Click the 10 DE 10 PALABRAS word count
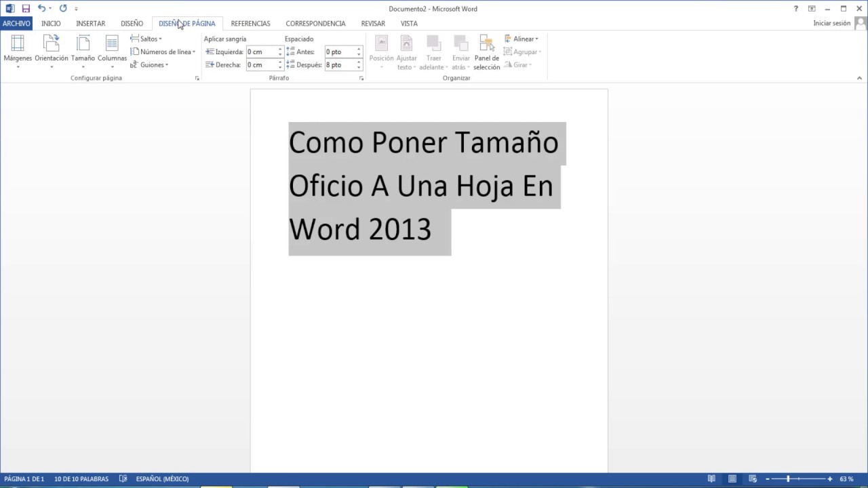The width and height of the screenshot is (868, 488). click(81, 479)
